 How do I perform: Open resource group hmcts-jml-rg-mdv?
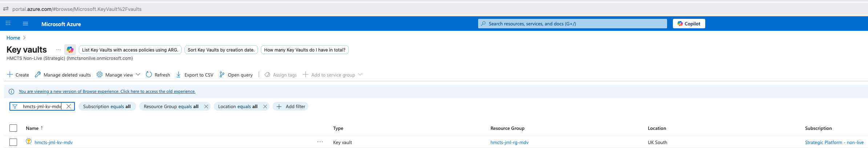point(509,142)
